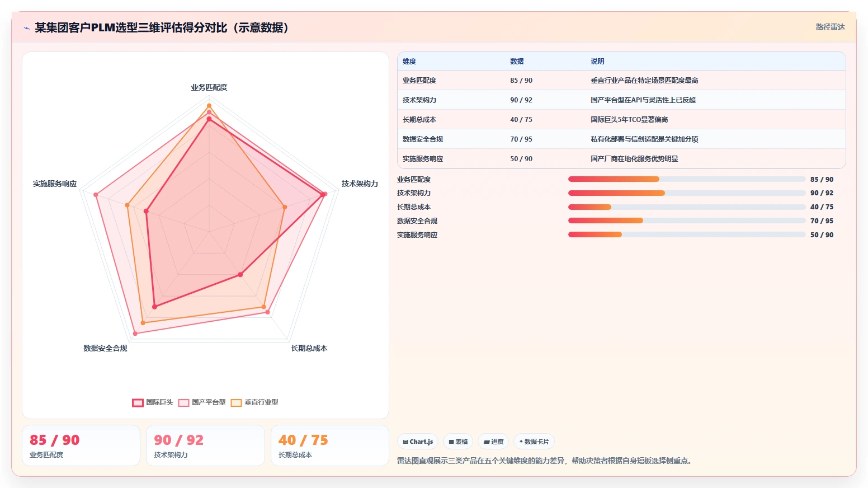The height and width of the screenshot is (488, 868).
Task: Click the Chart.js chip
Action: point(418,442)
